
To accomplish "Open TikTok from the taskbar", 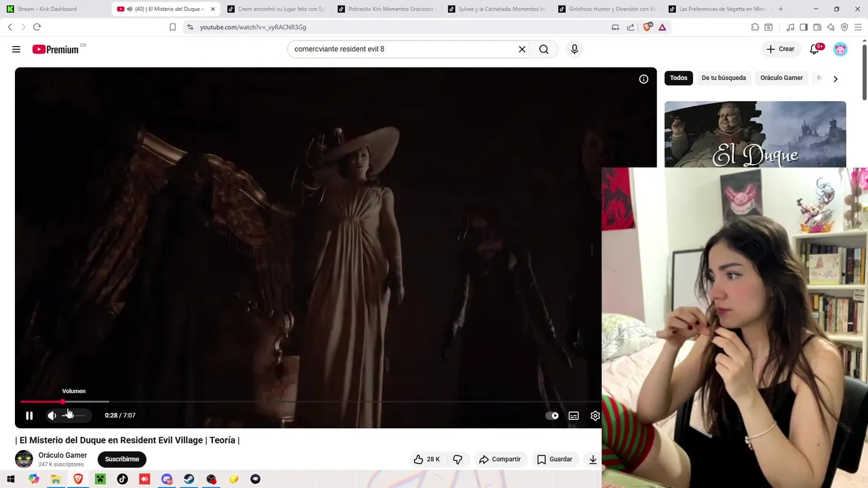I will coord(122,479).
